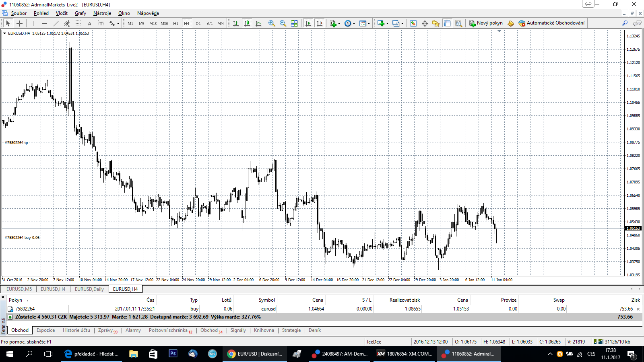The image size is (644, 362).
Task: Tile chart windows
Action: (x=294, y=23)
